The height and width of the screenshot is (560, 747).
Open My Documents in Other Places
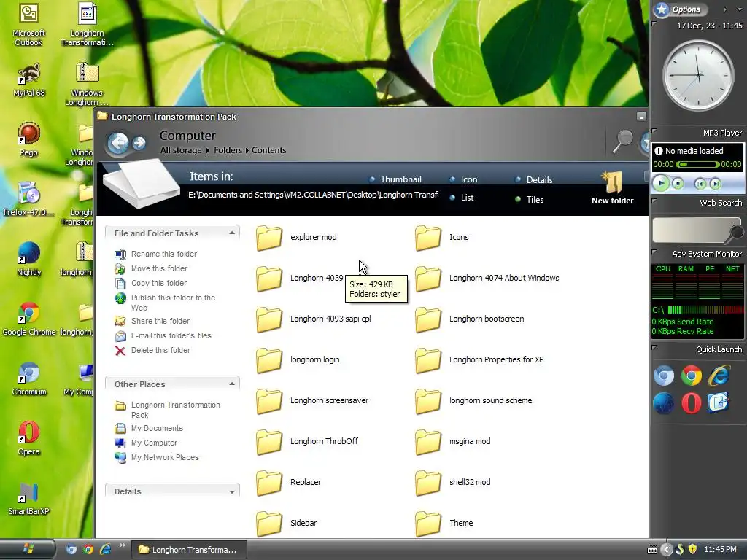click(158, 429)
